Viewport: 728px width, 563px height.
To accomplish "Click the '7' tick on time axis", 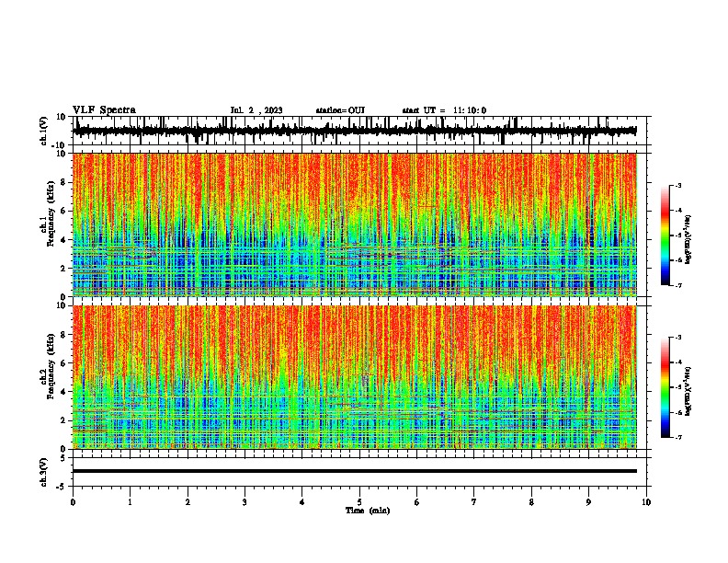I will point(474,502).
